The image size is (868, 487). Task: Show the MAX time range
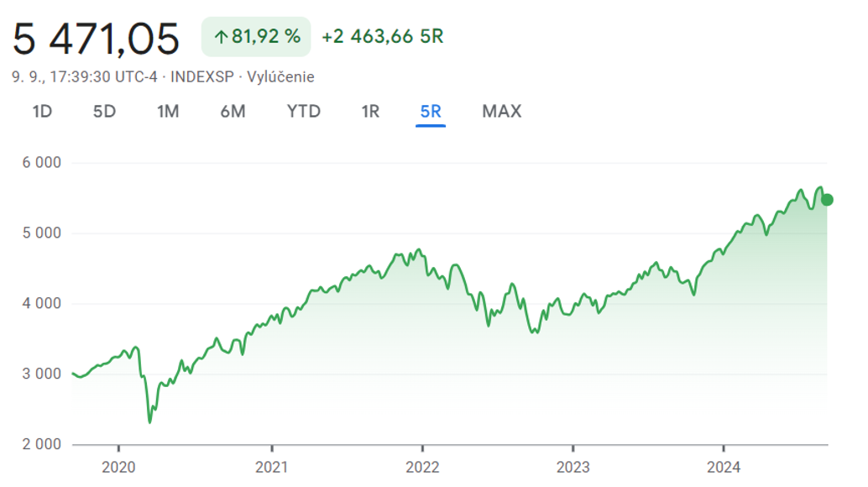(501, 111)
